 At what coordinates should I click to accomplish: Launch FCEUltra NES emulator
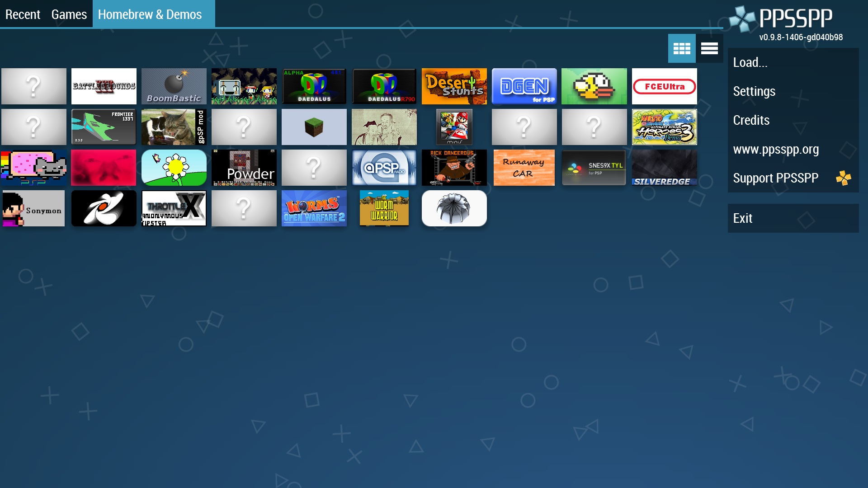pos(664,86)
